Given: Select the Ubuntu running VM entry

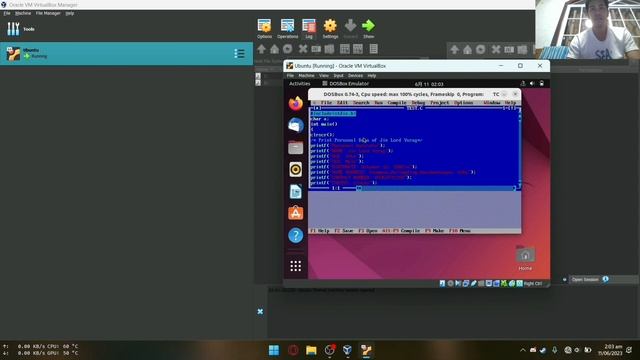Looking at the screenshot, I should (x=127, y=53).
